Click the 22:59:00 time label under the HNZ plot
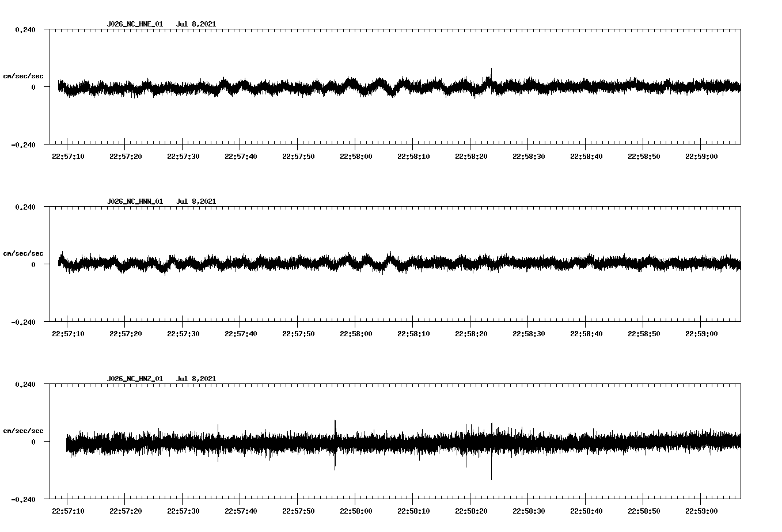The image size is (782, 532). click(x=701, y=511)
